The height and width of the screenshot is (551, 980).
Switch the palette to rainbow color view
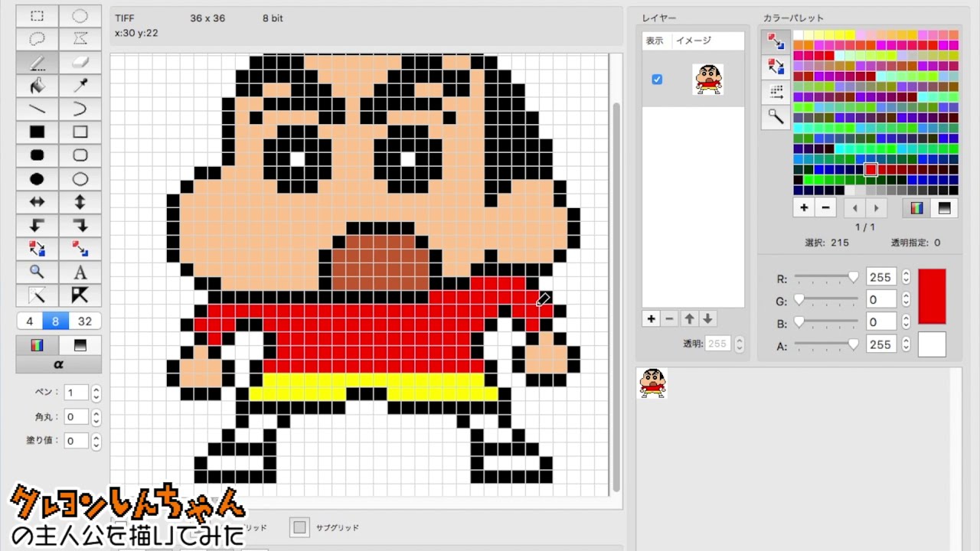point(916,207)
